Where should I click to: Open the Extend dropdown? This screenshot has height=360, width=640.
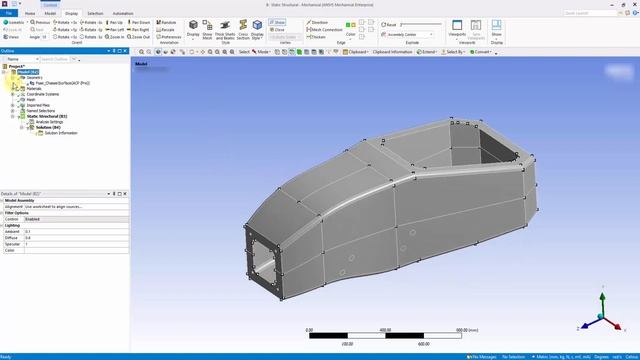(x=426, y=52)
